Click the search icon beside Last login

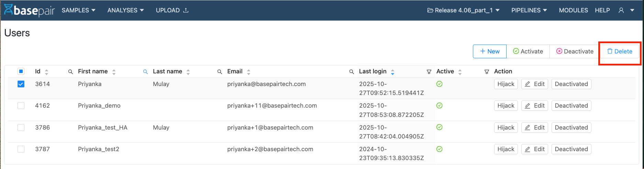[x=352, y=72]
